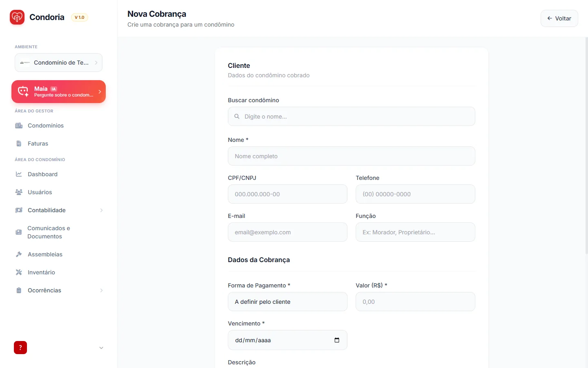Click the condominium thumbnail in Ambiente selector
Image resolution: width=588 pixels, height=368 pixels.
click(x=25, y=63)
